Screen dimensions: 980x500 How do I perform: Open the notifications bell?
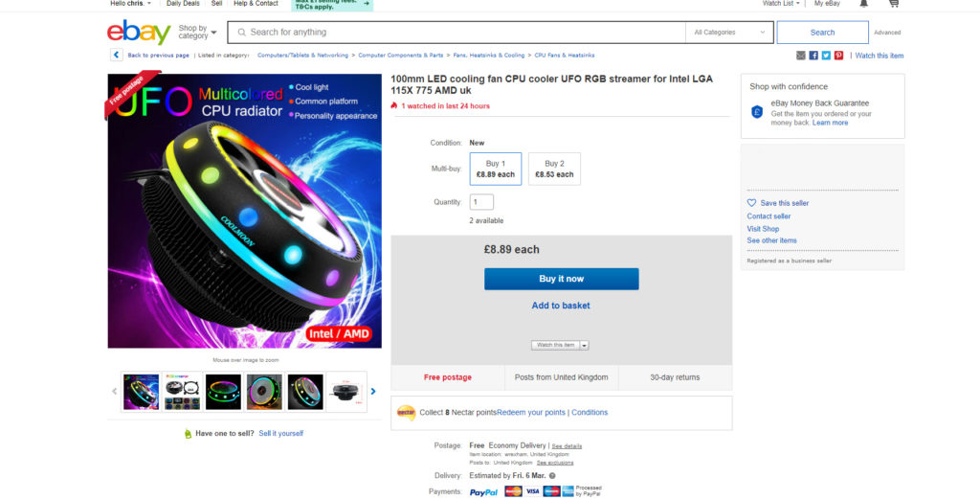(x=863, y=3)
